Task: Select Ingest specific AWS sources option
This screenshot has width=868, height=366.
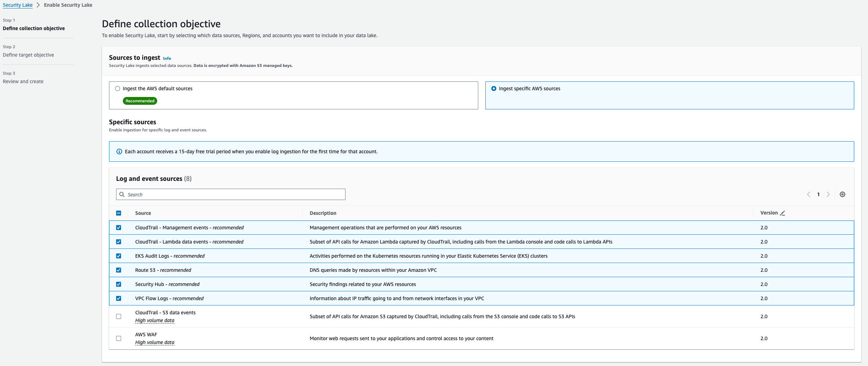Action: coord(494,88)
